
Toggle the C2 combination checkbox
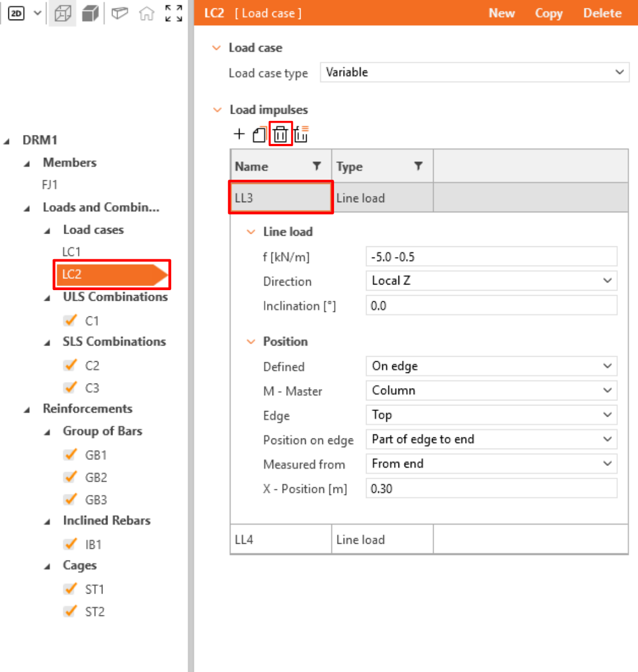click(x=70, y=365)
